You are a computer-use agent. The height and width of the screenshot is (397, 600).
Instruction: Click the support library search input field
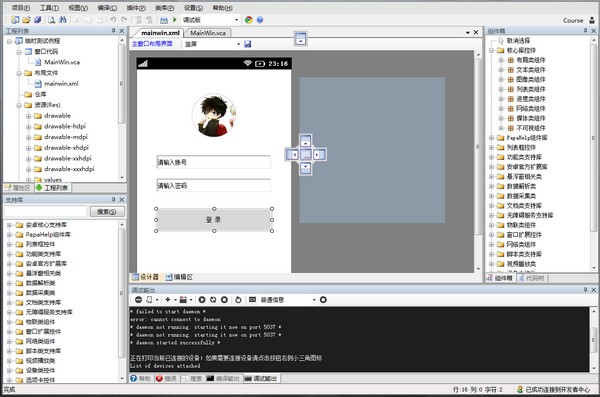46,211
